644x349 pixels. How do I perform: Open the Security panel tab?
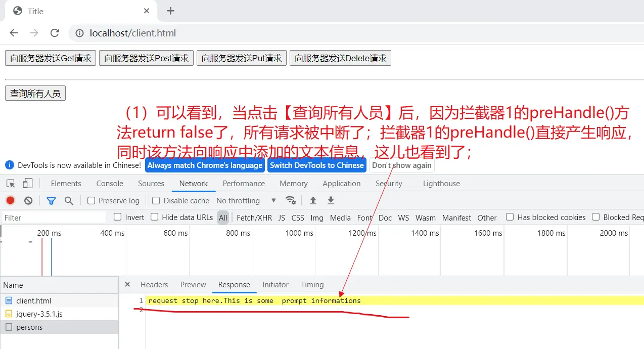pyautogui.click(x=389, y=184)
